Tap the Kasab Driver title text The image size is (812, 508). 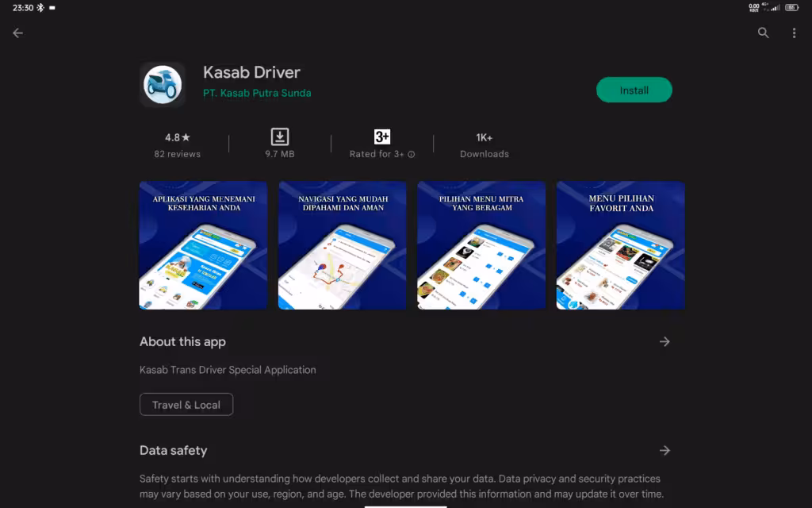[x=251, y=72]
